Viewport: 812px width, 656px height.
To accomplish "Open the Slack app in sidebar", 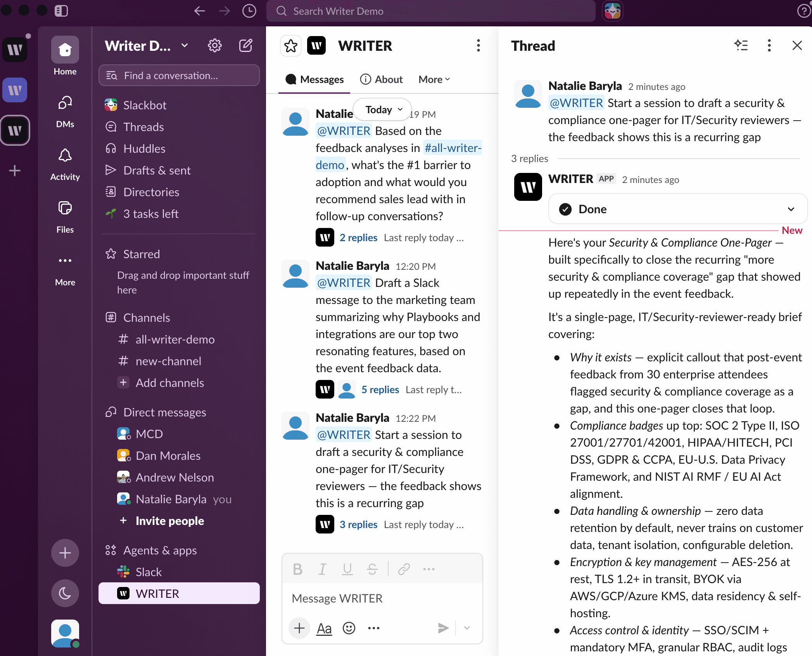I will 179,572.
